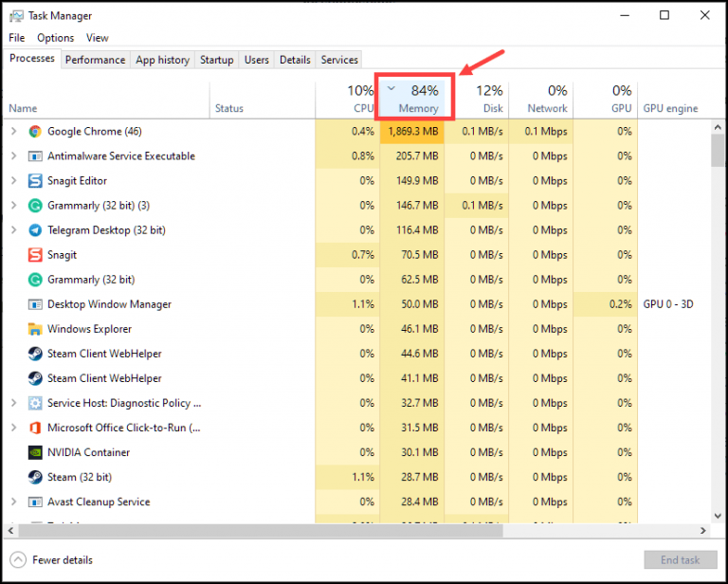728x584 pixels.
Task: Expand the Avast Cleanup Service group
Action: (x=14, y=502)
